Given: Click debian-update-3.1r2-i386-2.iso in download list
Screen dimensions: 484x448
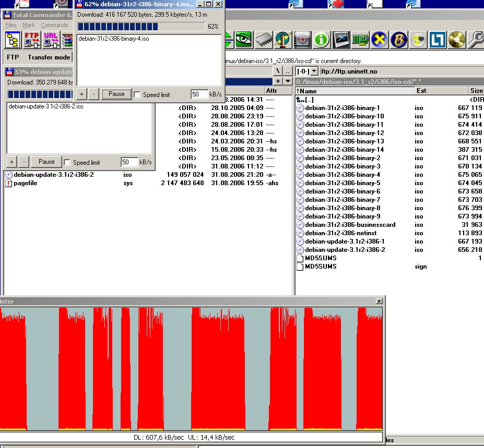Looking at the screenshot, I should (46, 106).
